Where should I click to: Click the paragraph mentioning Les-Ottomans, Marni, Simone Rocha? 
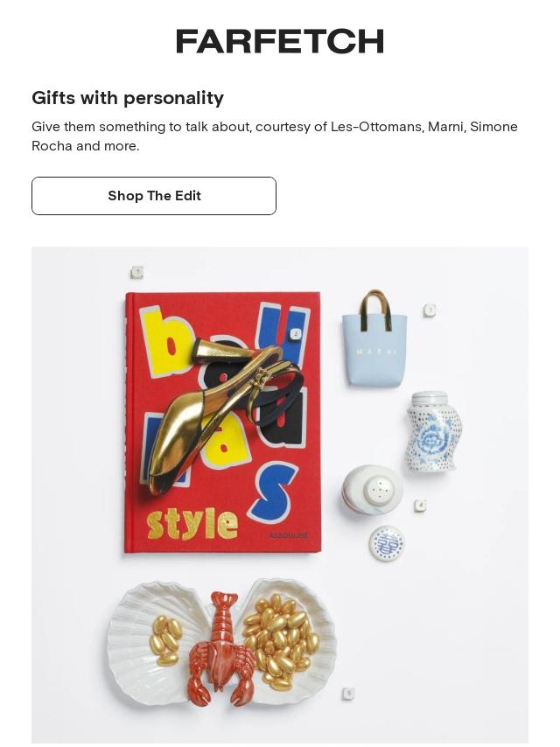point(275,136)
